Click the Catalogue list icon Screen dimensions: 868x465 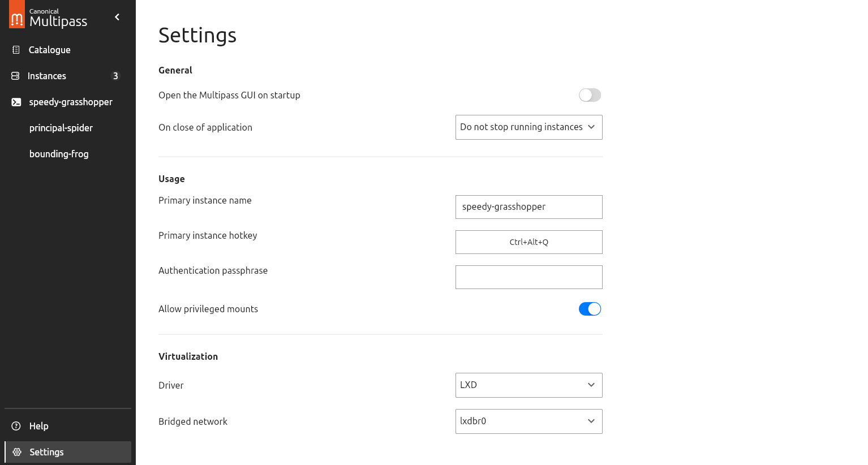16,50
